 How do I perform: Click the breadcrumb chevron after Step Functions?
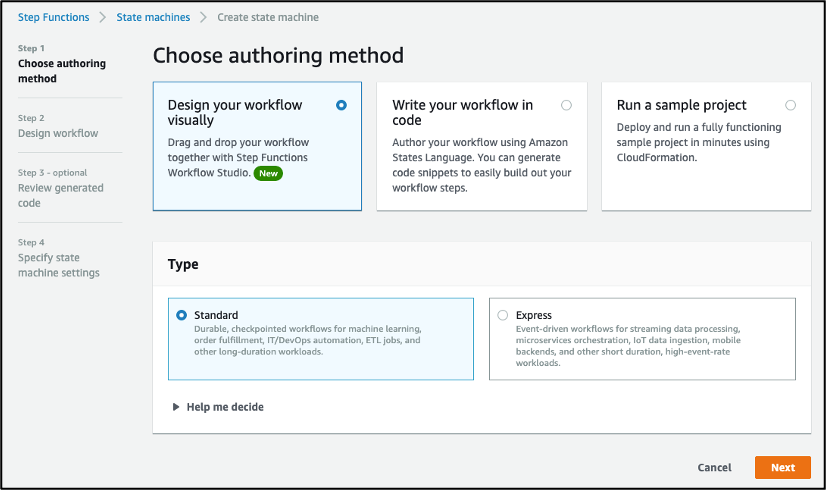pyautogui.click(x=103, y=17)
